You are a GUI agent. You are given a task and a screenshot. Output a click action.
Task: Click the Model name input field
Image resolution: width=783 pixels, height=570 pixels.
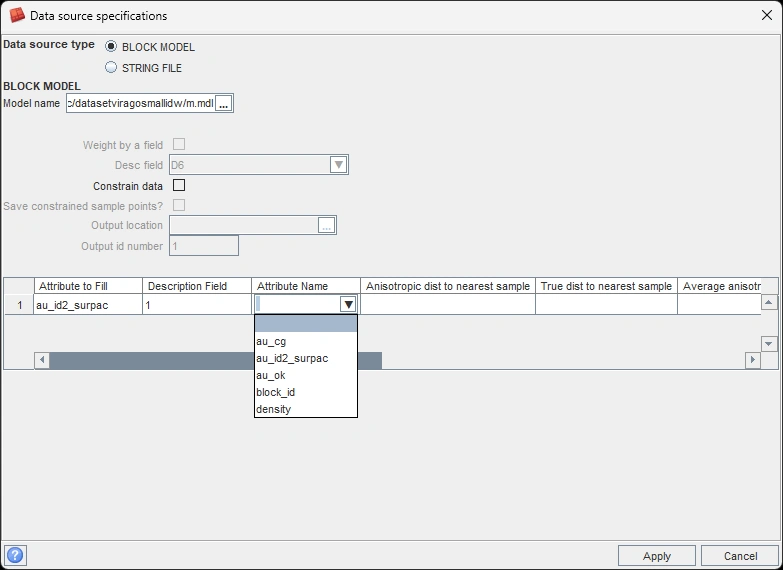coord(139,103)
